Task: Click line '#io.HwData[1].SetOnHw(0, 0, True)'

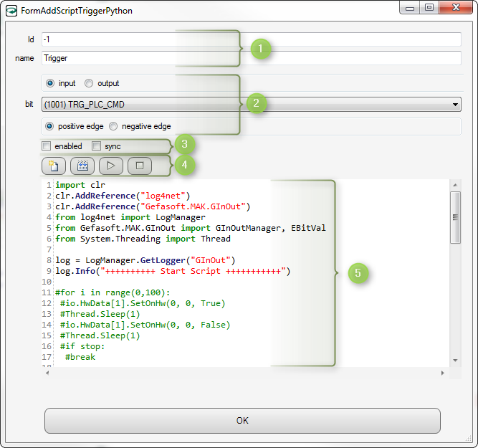Action: pos(143,303)
